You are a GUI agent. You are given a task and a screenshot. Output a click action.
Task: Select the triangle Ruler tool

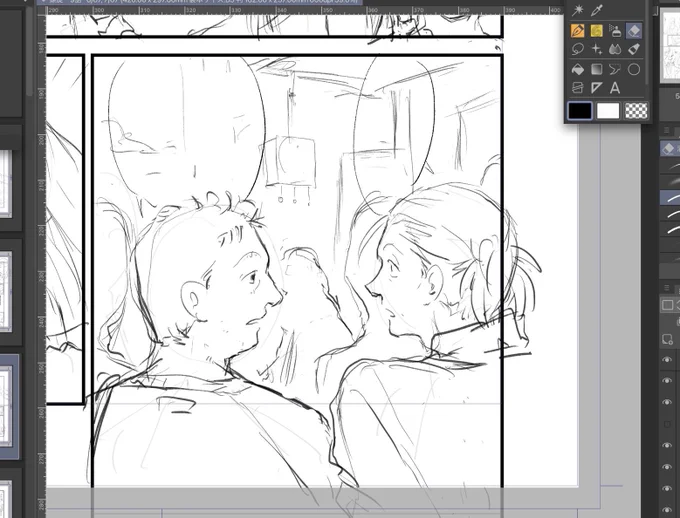[x=597, y=88]
